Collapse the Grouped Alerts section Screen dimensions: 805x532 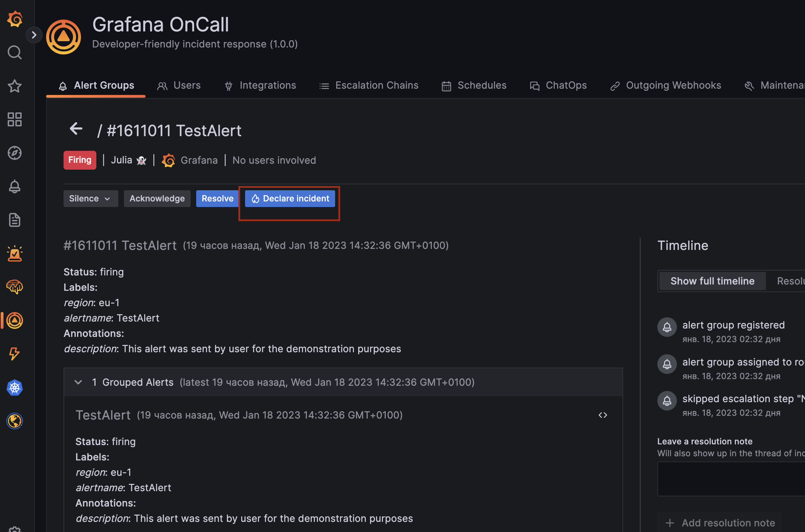pos(78,382)
